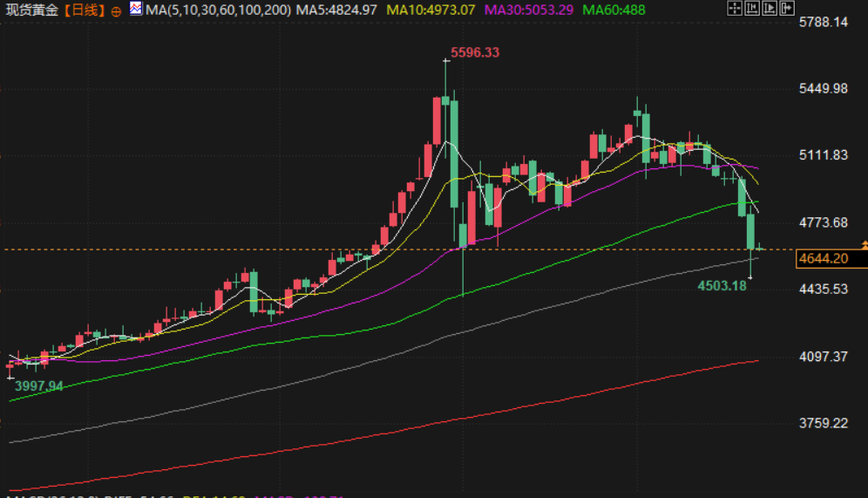Click the orange crosshair circle icon beside 日线
Viewport: 868px width, 498px height.
pyautogui.click(x=116, y=11)
